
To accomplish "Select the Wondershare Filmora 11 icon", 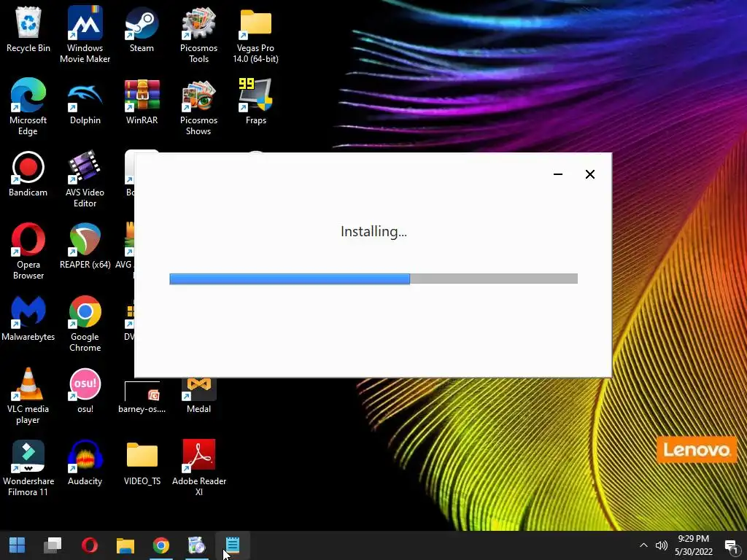I will pyautogui.click(x=28, y=468).
